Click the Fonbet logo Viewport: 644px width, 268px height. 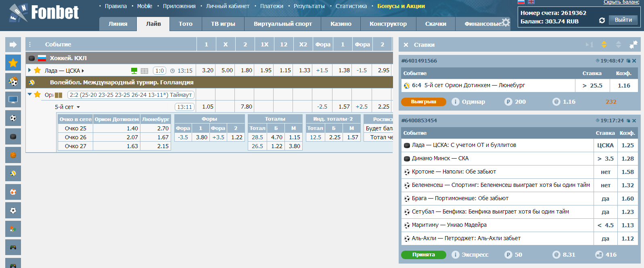(x=44, y=13)
